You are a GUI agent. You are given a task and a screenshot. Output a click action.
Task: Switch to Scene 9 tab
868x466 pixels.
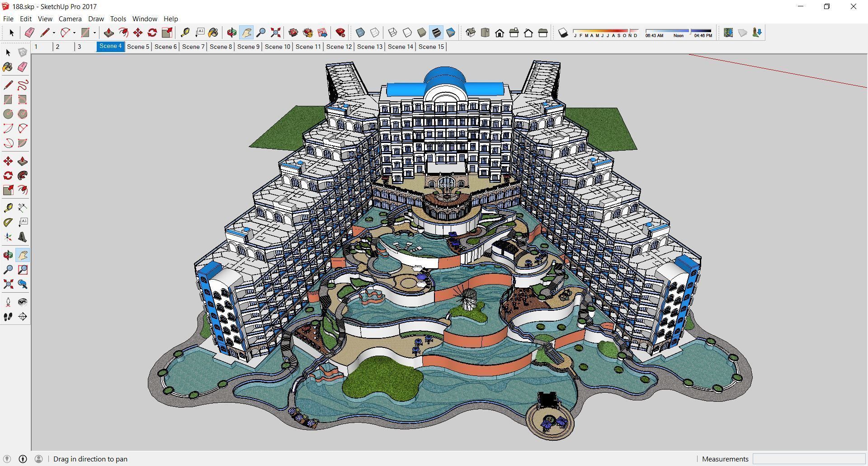point(248,47)
